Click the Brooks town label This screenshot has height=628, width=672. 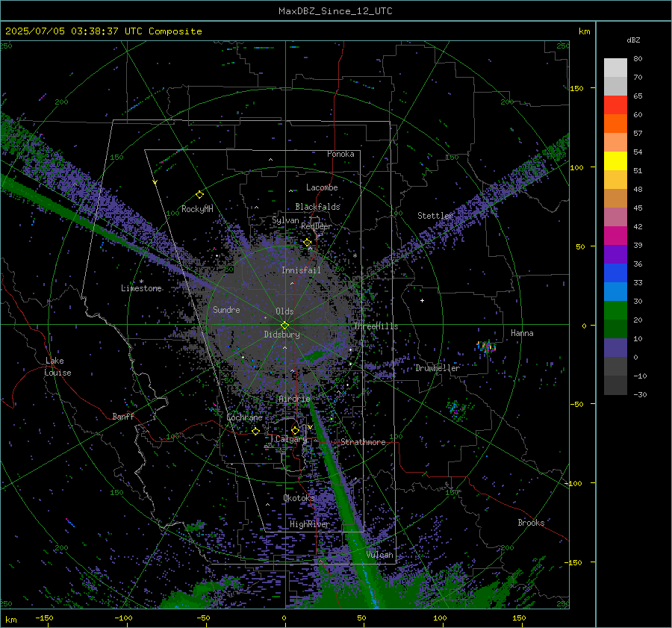[531, 523]
